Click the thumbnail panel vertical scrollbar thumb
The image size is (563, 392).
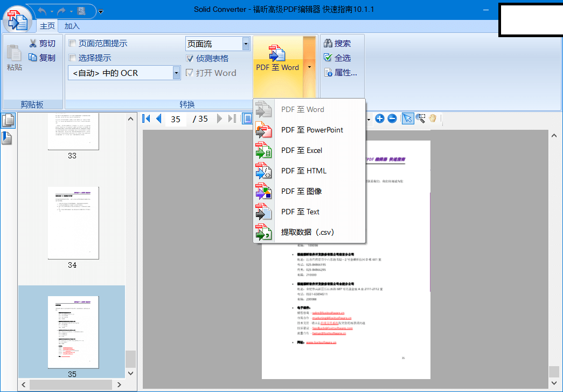tap(131, 359)
